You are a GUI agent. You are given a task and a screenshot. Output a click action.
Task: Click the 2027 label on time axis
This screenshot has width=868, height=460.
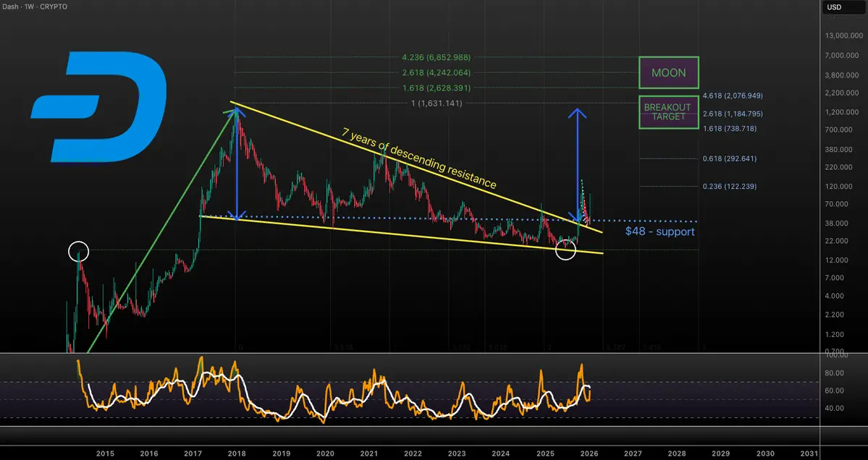[x=633, y=453]
